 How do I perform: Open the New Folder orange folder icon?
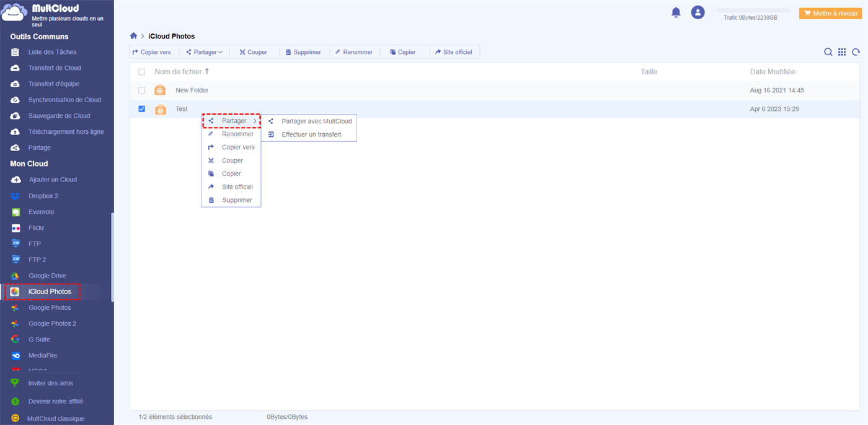pos(160,90)
